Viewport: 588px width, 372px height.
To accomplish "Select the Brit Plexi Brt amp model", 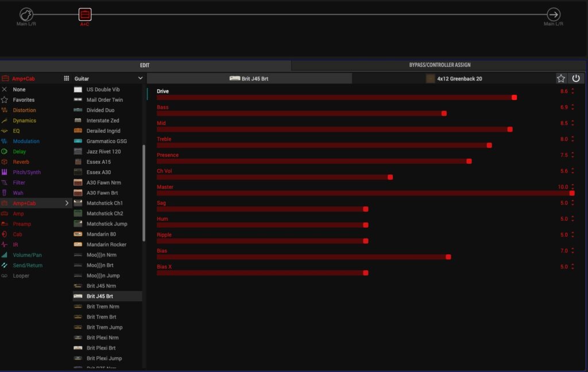I will coord(101,348).
